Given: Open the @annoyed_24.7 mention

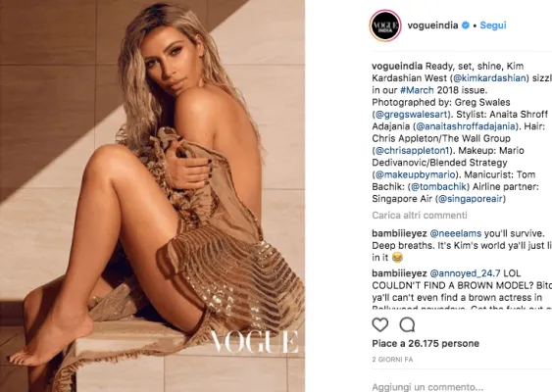Looking at the screenshot, I should click(465, 273).
